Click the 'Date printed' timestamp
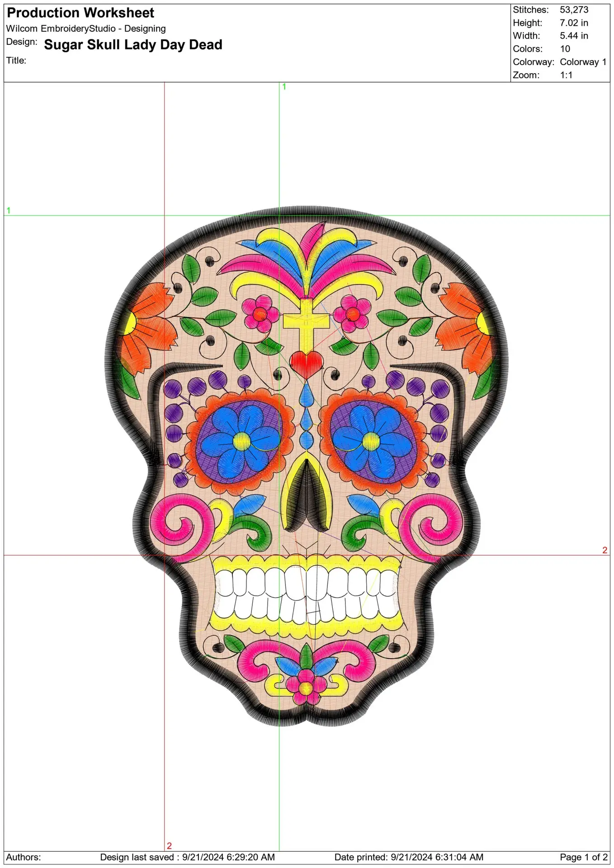Viewport: 614px width, 868px height. pyautogui.click(x=409, y=857)
